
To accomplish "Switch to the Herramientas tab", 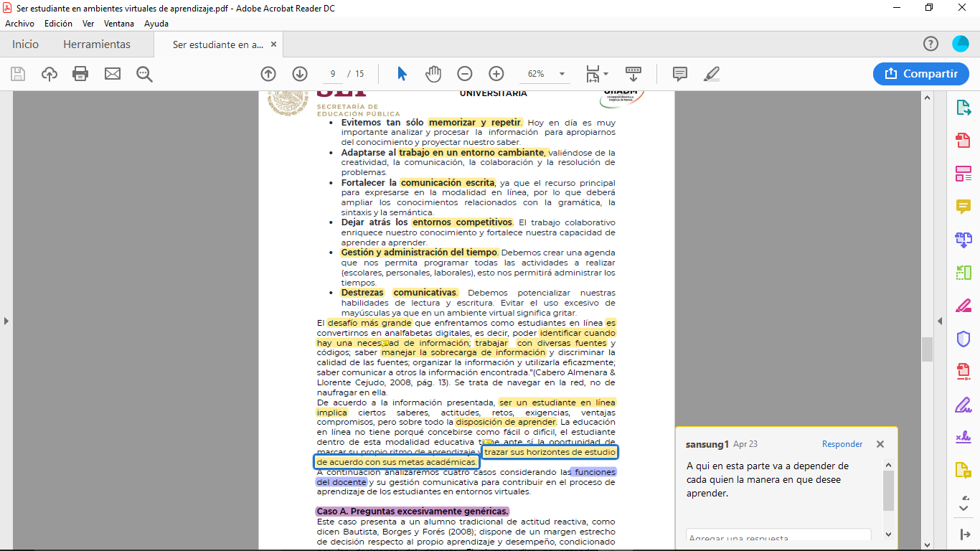I will (x=97, y=44).
